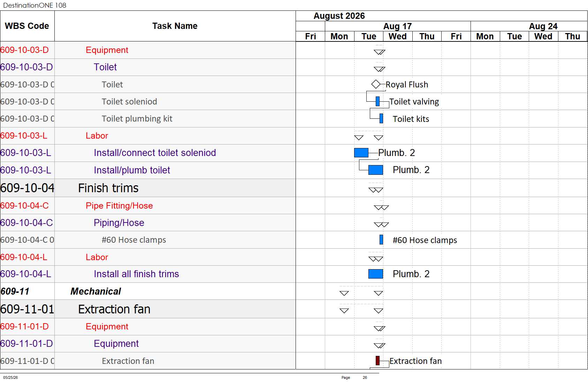Click WBS code cell 609-11

click(27, 291)
